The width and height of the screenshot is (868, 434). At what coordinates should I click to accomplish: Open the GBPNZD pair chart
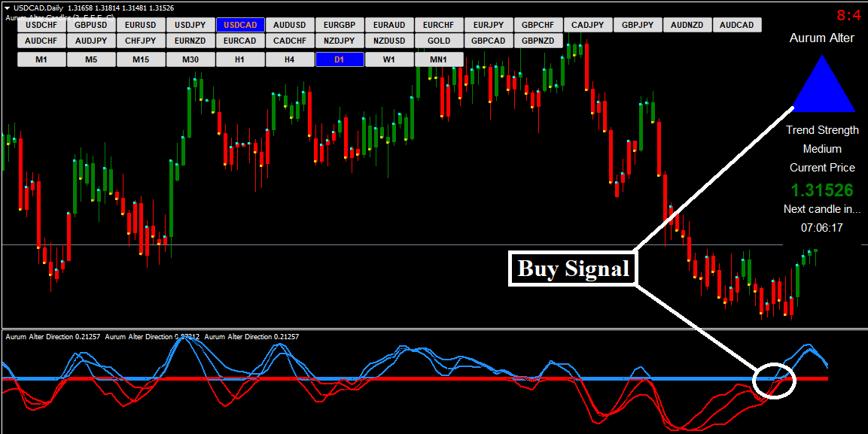tap(538, 41)
